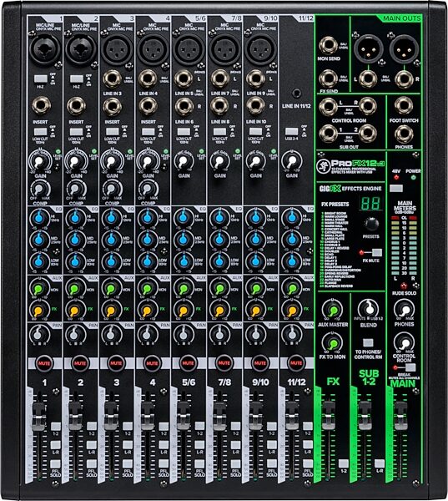Toggle the USB 3-4 switch on channel 11/12

[x=291, y=131]
